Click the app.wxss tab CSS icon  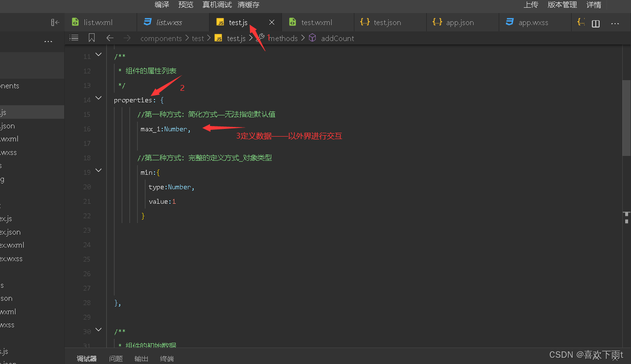click(509, 22)
